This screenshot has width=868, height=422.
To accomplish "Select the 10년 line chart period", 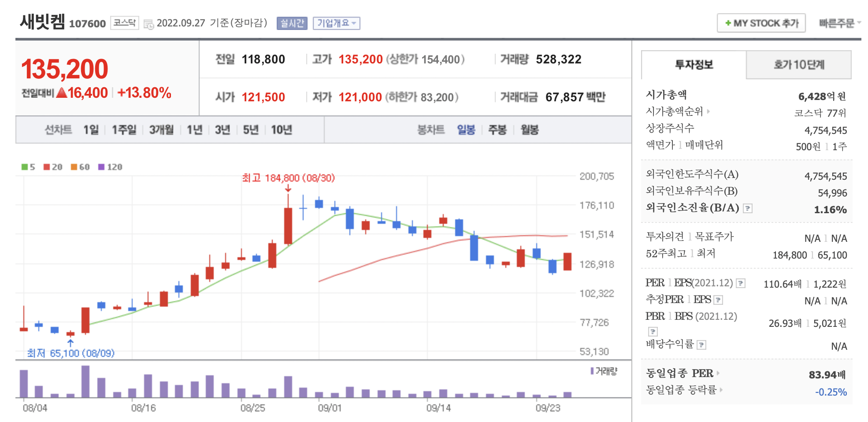I will tap(282, 130).
